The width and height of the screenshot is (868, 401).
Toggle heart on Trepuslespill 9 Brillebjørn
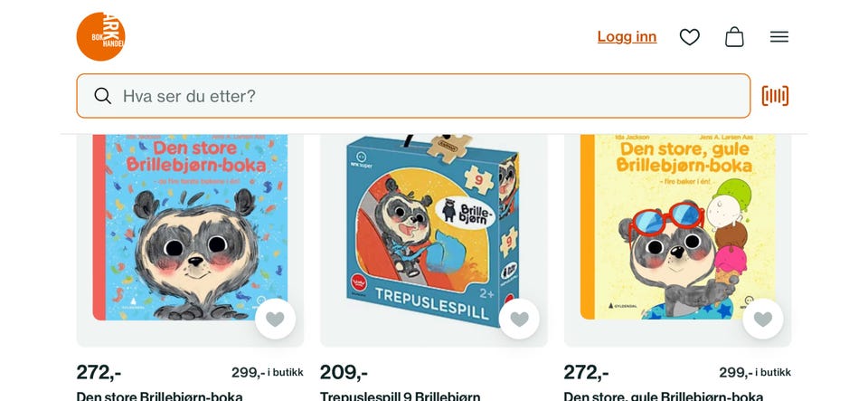[x=519, y=319]
